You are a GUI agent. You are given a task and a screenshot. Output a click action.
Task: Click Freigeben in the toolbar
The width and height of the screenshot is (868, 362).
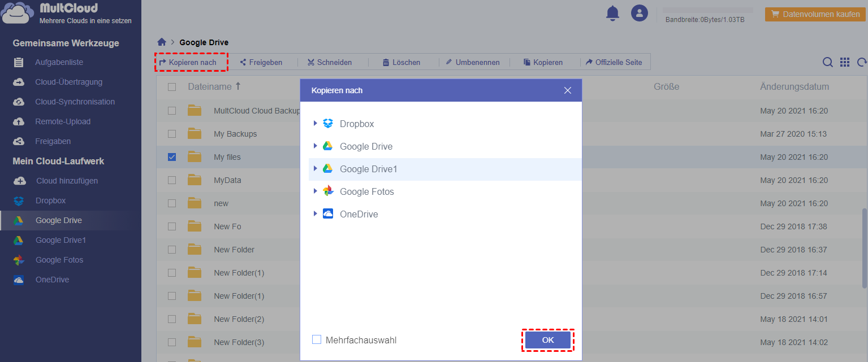261,62
